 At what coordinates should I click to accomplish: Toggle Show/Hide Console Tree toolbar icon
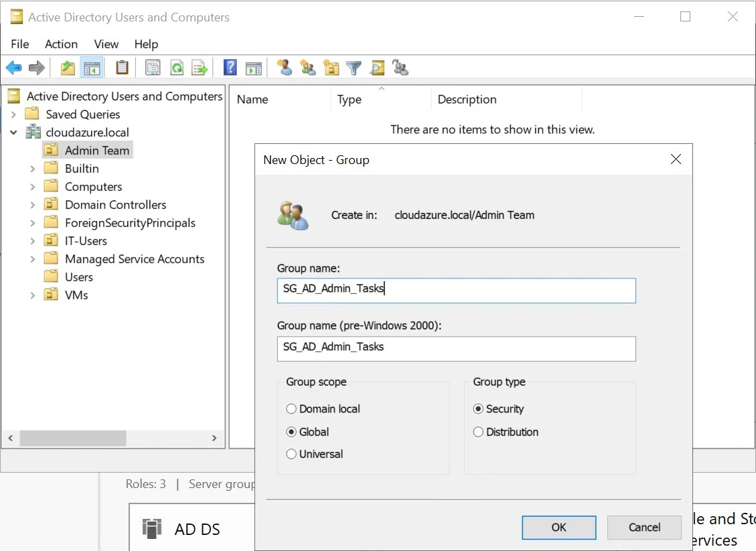click(x=92, y=68)
